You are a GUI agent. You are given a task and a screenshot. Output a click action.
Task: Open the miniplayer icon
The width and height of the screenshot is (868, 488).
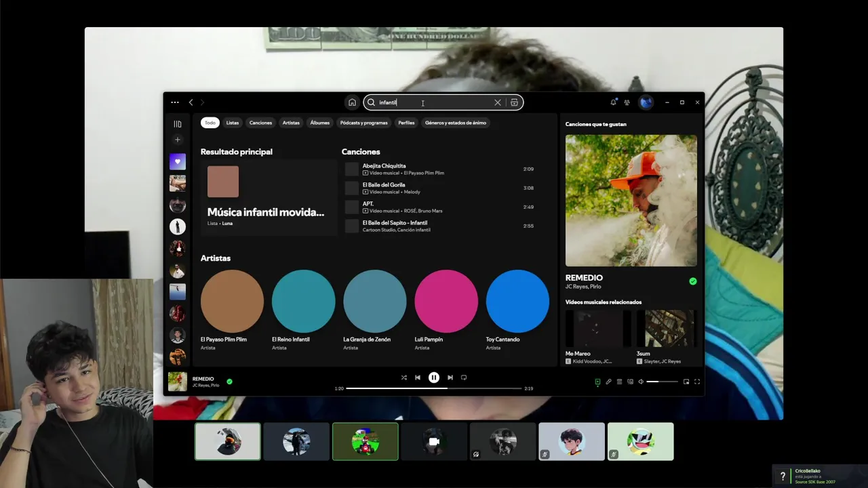click(x=686, y=382)
